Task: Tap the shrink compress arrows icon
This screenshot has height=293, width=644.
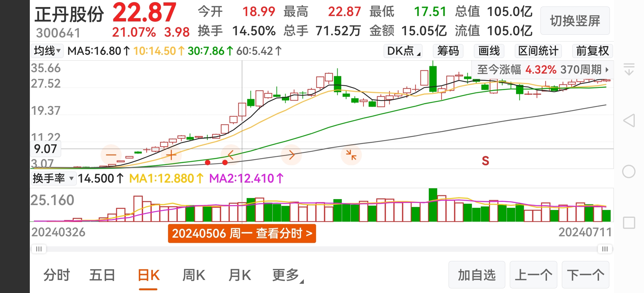Action: pyautogui.click(x=351, y=155)
